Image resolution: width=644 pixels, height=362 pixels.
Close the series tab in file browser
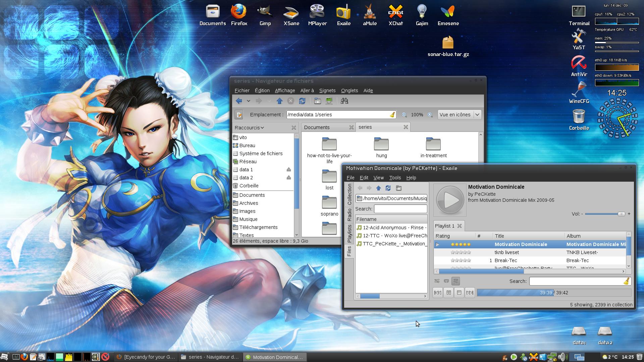pos(406,127)
